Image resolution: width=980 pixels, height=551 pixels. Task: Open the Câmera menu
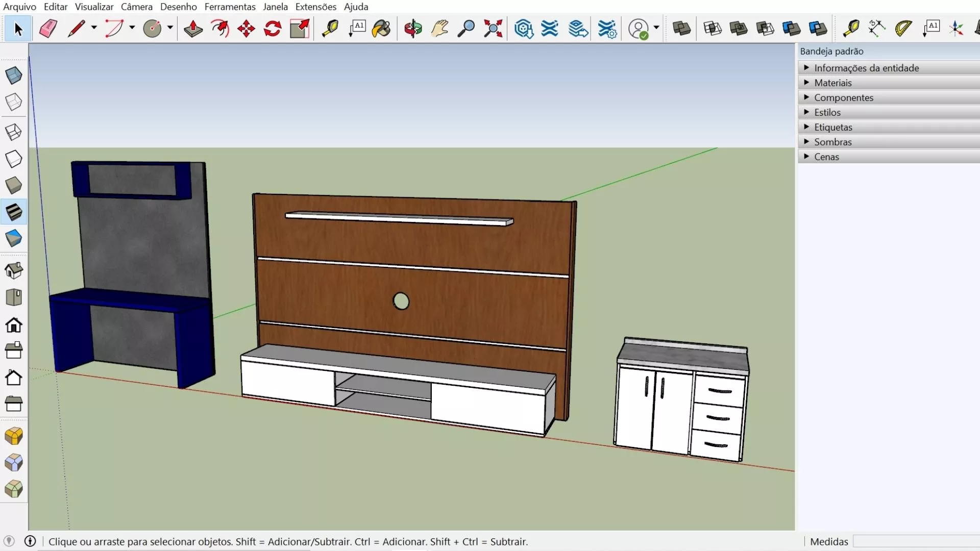(x=136, y=7)
